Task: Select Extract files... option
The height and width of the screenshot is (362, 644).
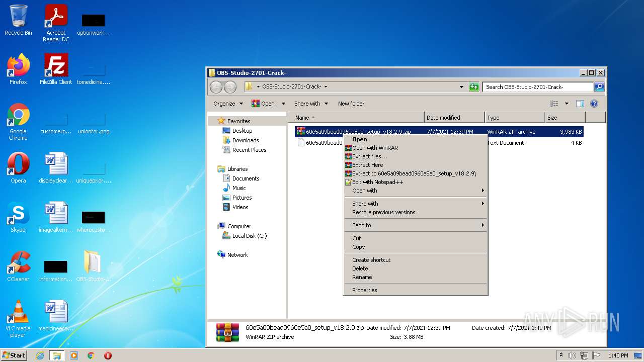Action: click(415, 156)
